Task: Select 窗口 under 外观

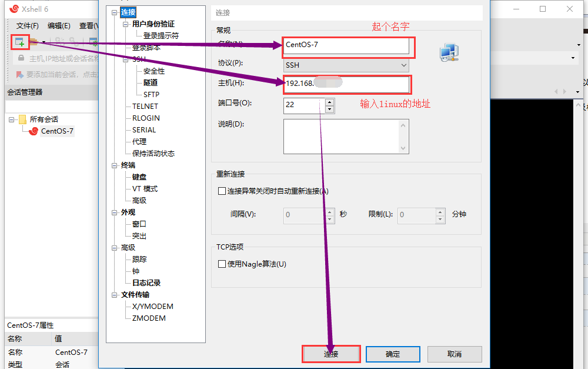Action: coord(139,224)
